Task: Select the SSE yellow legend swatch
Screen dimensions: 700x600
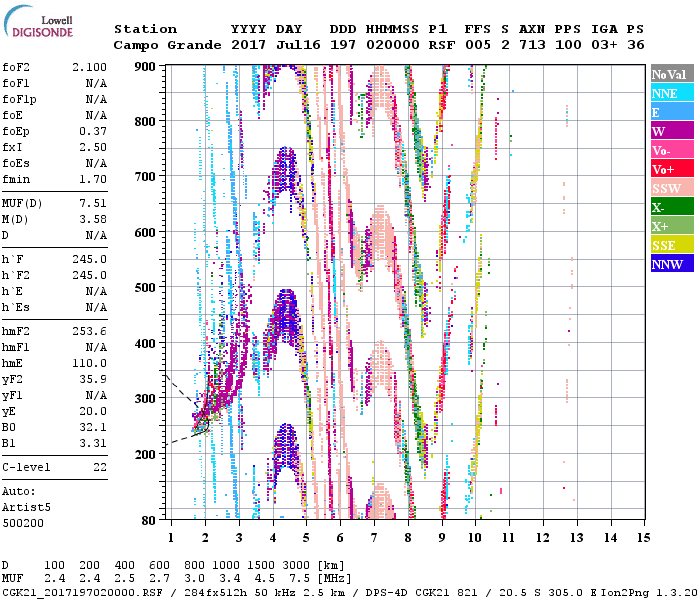Action: click(x=672, y=245)
